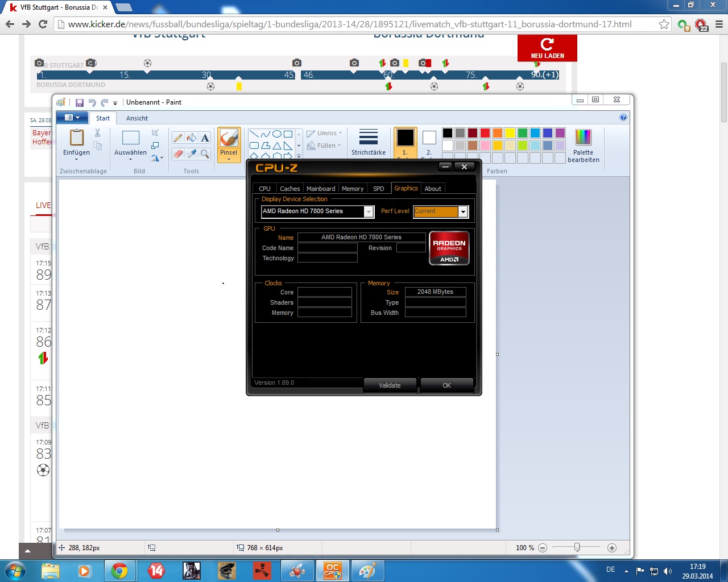
Task: Select the oval shape in Paint's shapes gallery
Action: [x=277, y=134]
